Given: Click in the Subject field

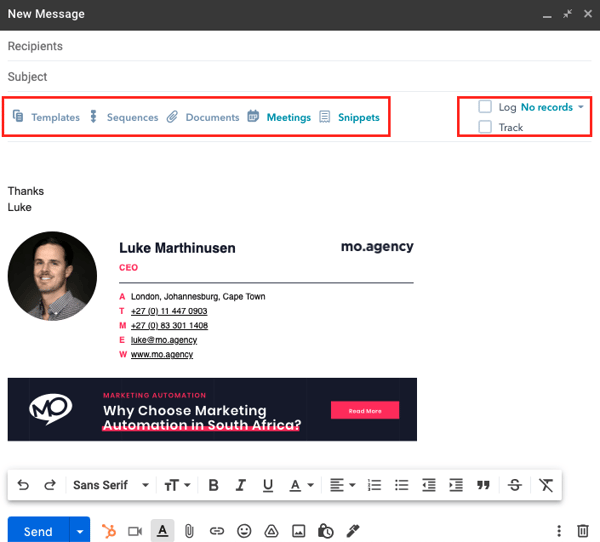Looking at the screenshot, I should tap(300, 77).
